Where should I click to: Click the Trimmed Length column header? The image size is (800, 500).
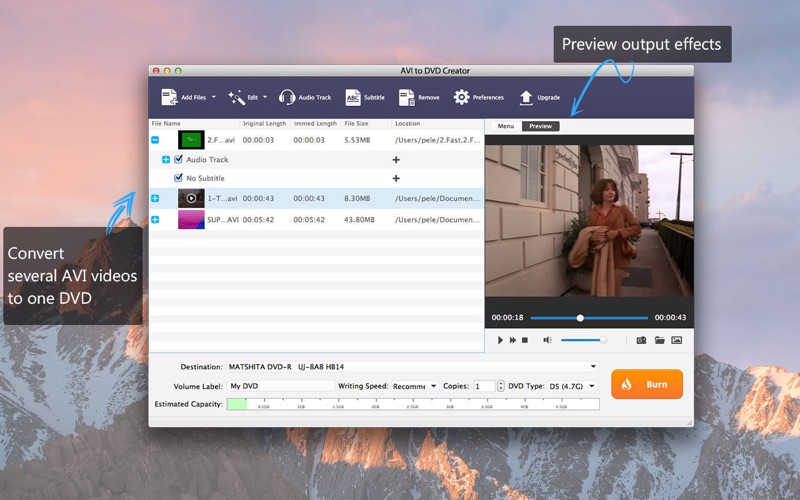click(316, 123)
